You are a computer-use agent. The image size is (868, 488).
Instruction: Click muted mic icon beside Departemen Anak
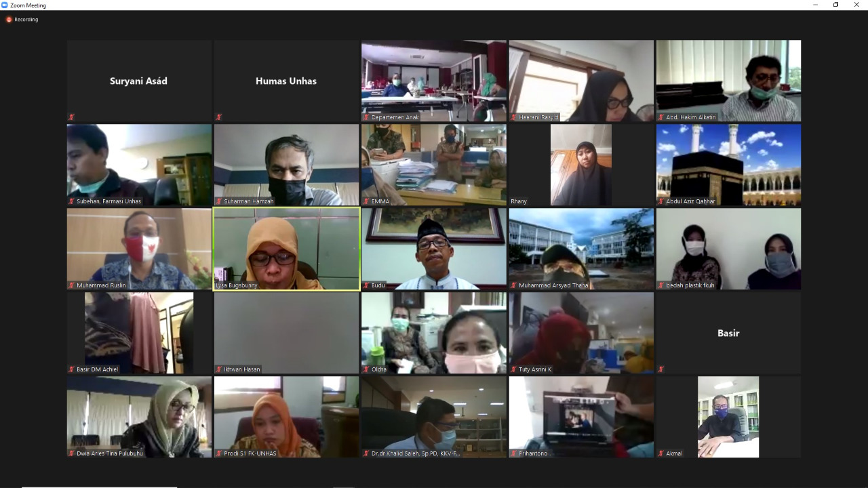coord(366,117)
